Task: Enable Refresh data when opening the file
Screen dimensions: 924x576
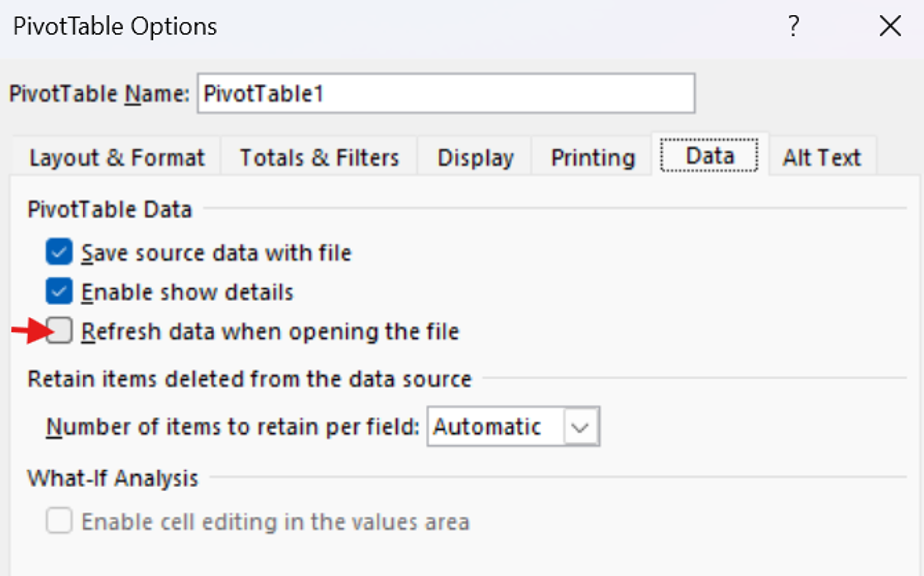Action: click(60, 331)
